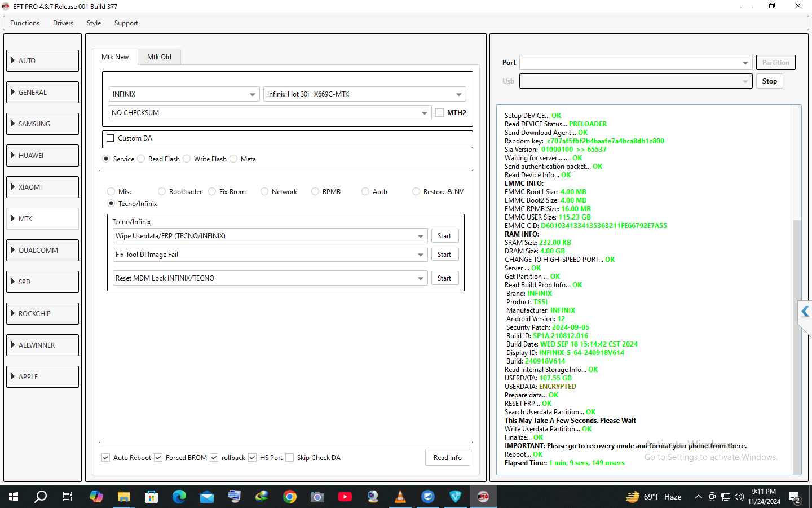Click EFT Pro icon in taskbar
Viewport: 812px width, 508px height.
click(483, 497)
